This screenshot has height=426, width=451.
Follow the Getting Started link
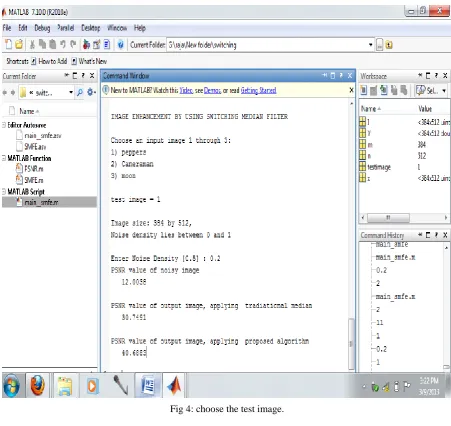258,90
